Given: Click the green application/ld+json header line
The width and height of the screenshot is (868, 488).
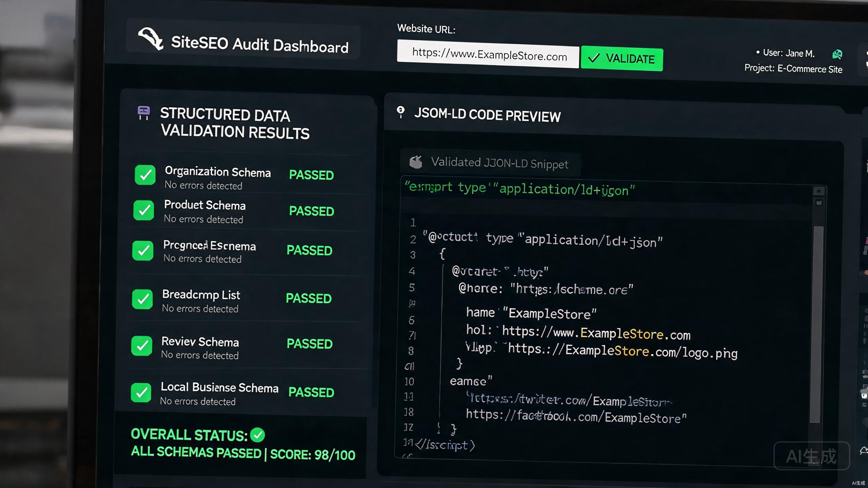Looking at the screenshot, I should [x=520, y=189].
